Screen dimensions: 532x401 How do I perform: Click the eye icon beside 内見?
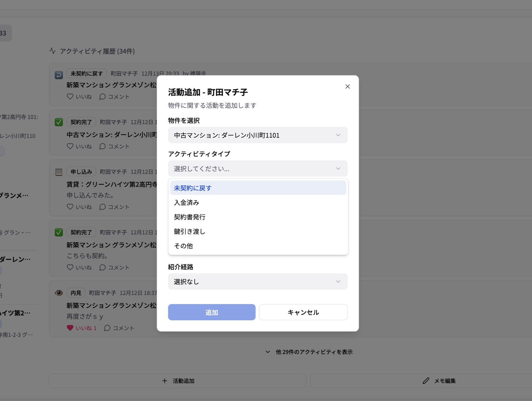coord(59,293)
